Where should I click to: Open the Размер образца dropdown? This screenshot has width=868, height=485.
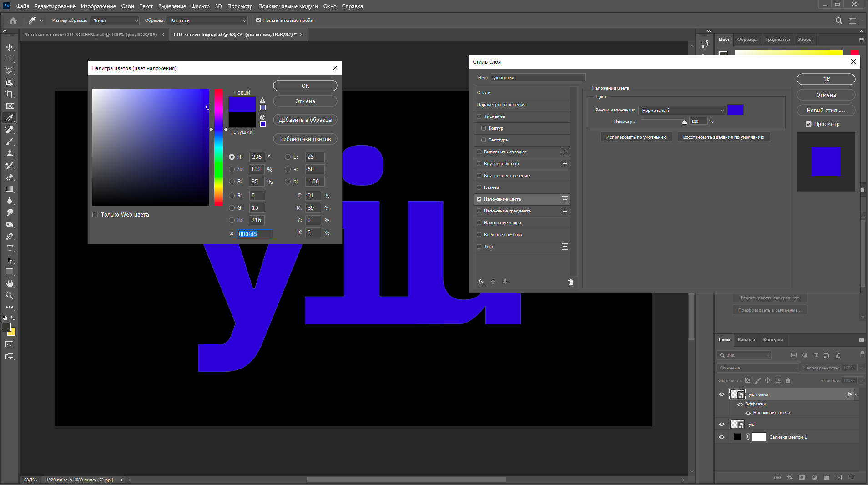point(115,21)
